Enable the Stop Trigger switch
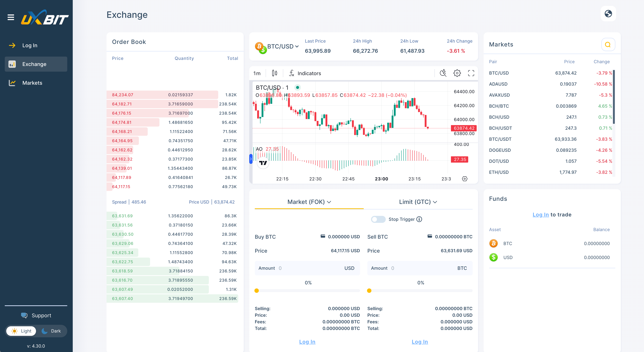 pos(378,219)
